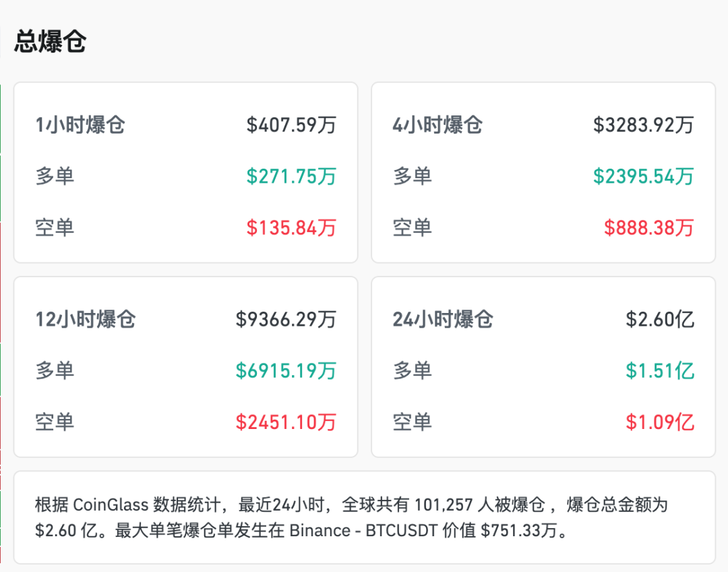Click the 24-hour long value $1.51亿
Image resolution: width=728 pixels, height=572 pixels.
coord(660,370)
